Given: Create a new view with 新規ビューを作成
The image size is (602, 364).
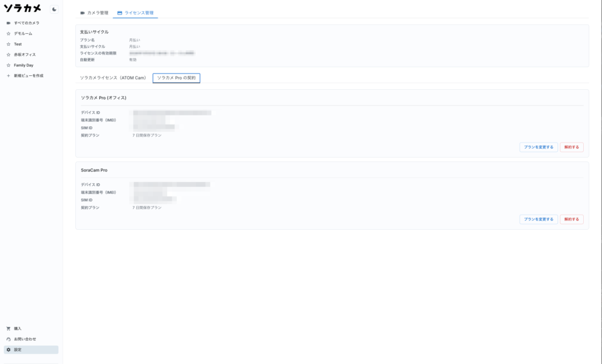Looking at the screenshot, I should [31, 76].
